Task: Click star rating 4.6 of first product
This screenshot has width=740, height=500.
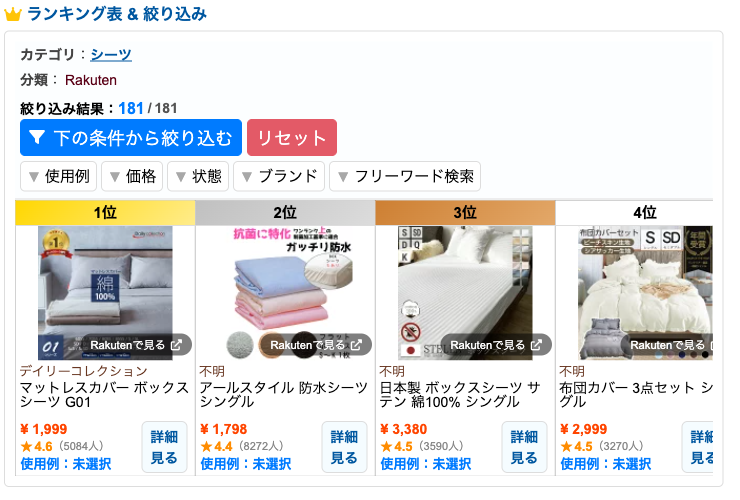Action: (36, 446)
